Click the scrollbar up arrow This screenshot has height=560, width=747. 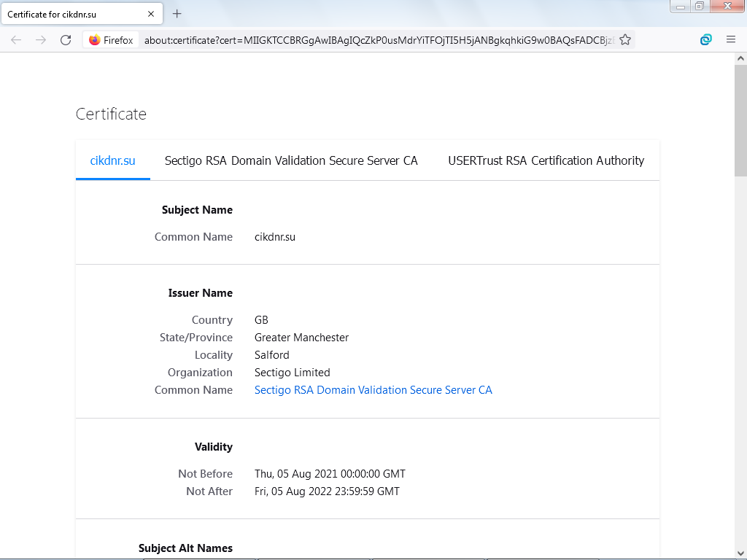coord(740,58)
